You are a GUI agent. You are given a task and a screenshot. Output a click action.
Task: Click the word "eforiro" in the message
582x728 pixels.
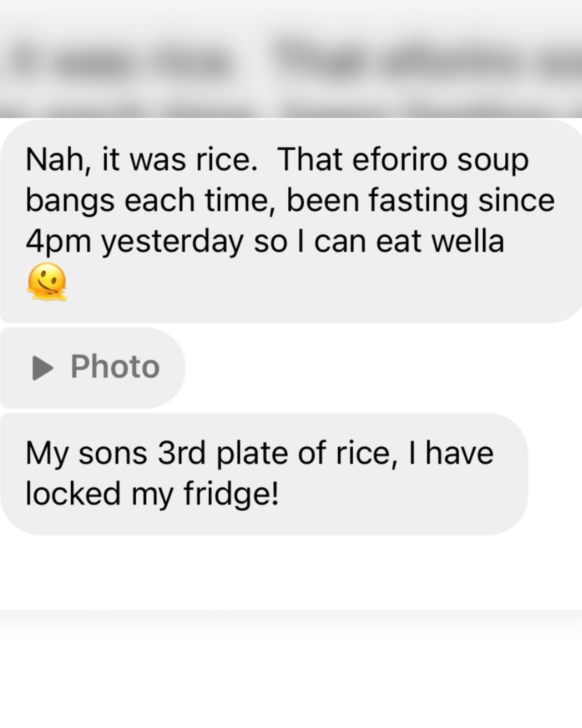[x=399, y=160]
